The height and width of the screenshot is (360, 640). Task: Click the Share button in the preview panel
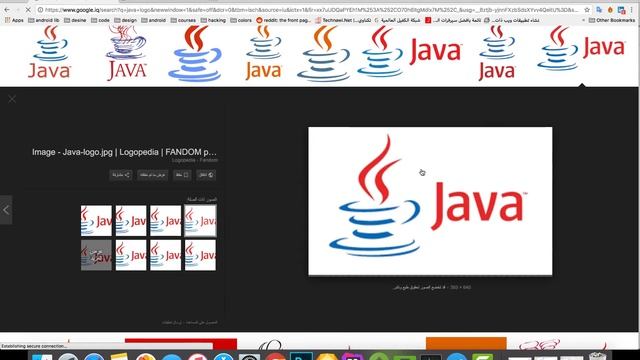click(x=121, y=175)
